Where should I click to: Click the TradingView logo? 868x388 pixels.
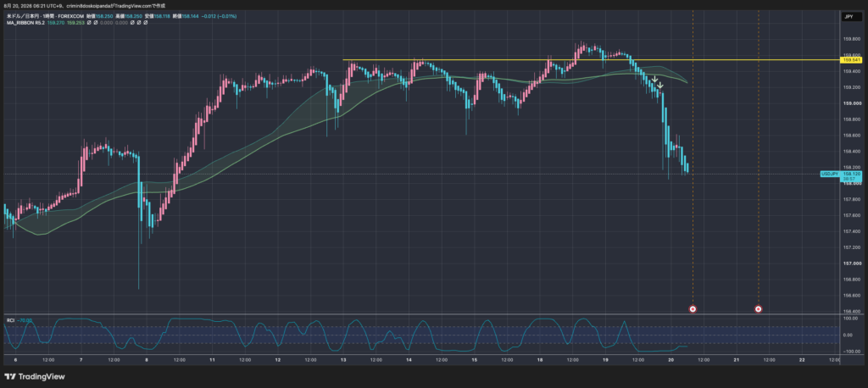click(34, 376)
